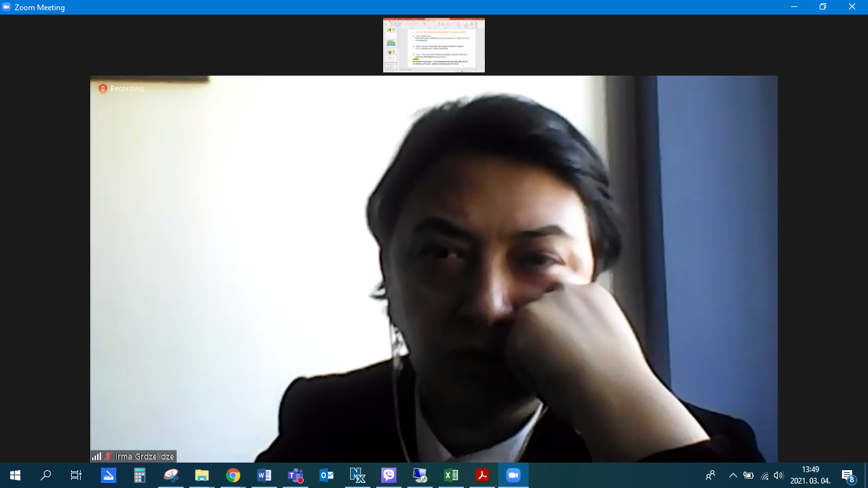Expand the hidden system tray icons chevron
Image resolution: width=868 pixels, height=488 pixels.
pos(733,475)
